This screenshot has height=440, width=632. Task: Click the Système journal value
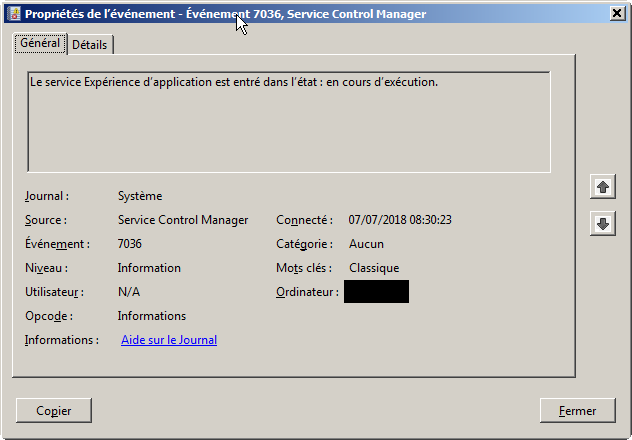140,196
